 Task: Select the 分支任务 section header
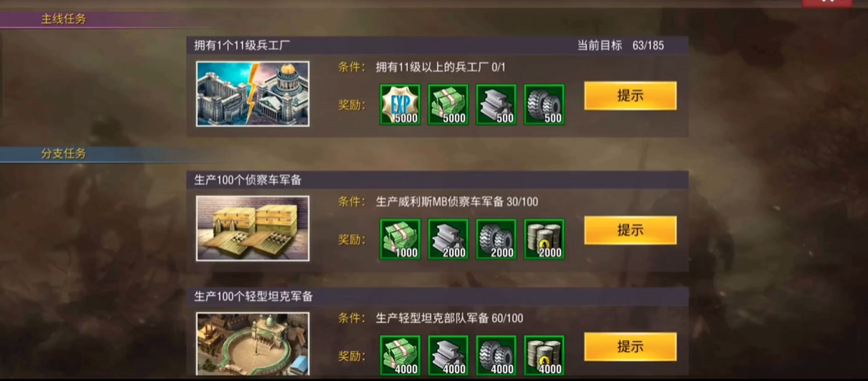click(63, 154)
